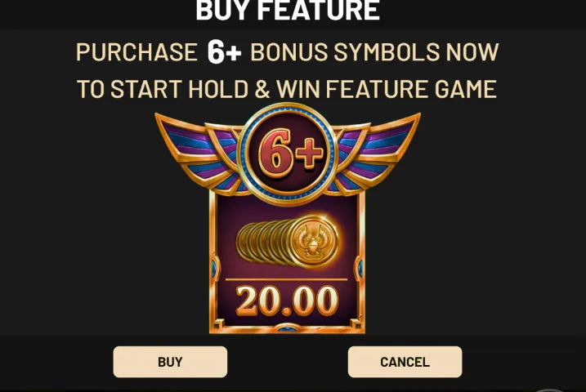This screenshot has height=392, width=586.
Task: Click the PURCHASE word in the heading
Action: pos(136,52)
